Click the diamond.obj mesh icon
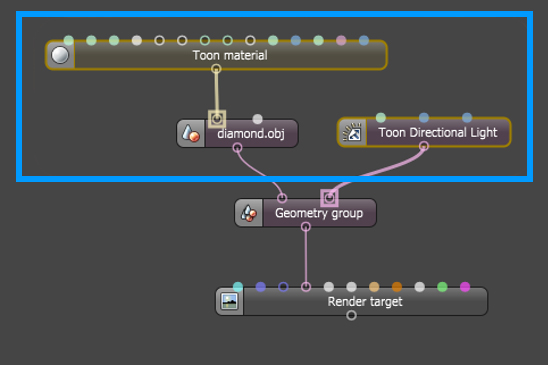This screenshot has height=365, width=548. (191, 134)
